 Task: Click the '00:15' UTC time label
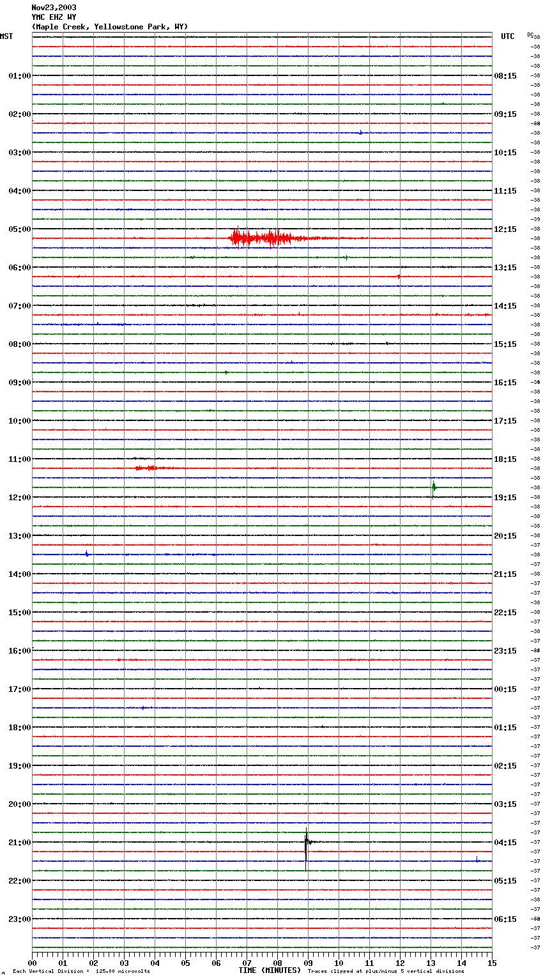505,689
